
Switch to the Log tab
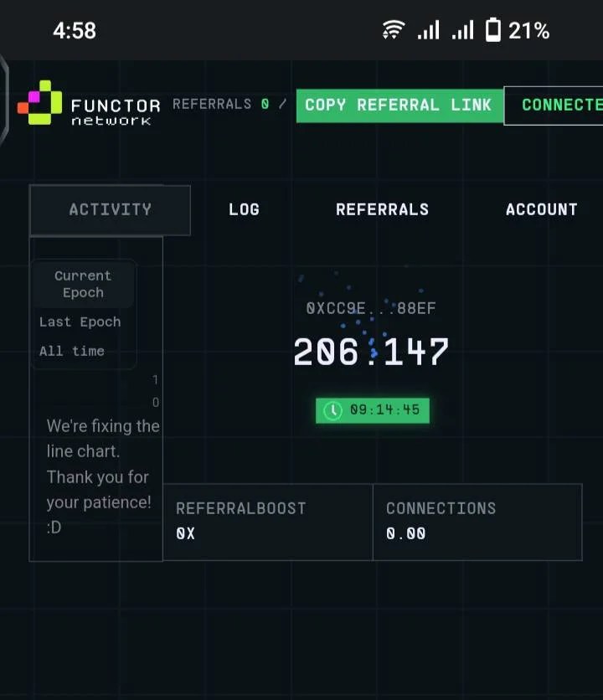pyautogui.click(x=244, y=209)
